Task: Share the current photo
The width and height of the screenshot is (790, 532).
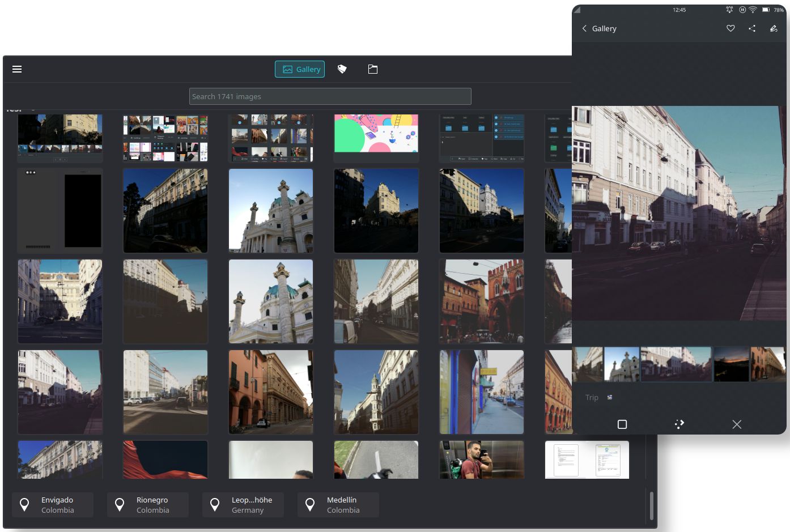Action: coord(752,28)
